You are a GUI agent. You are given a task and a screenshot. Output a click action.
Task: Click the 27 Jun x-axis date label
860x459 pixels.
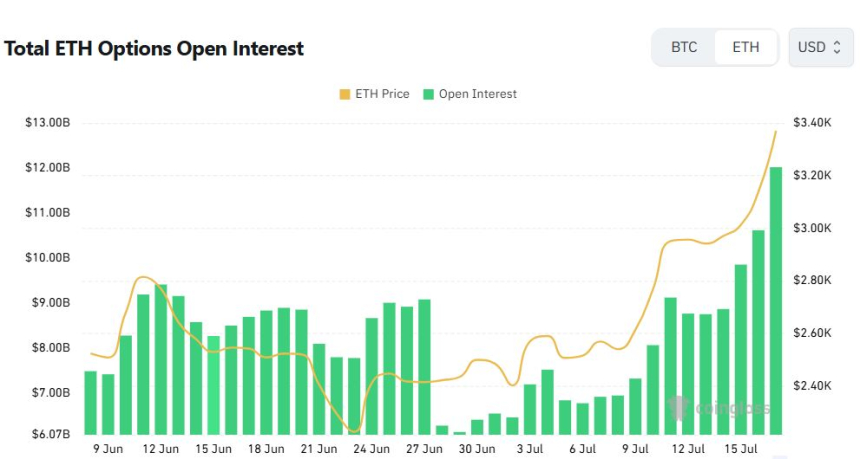(423, 449)
